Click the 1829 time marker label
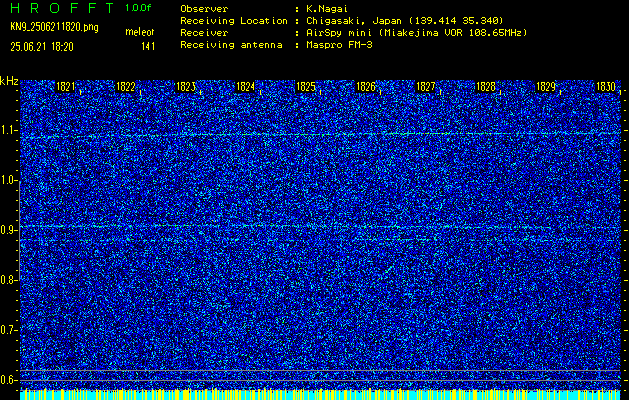The image size is (629, 400). tap(546, 87)
